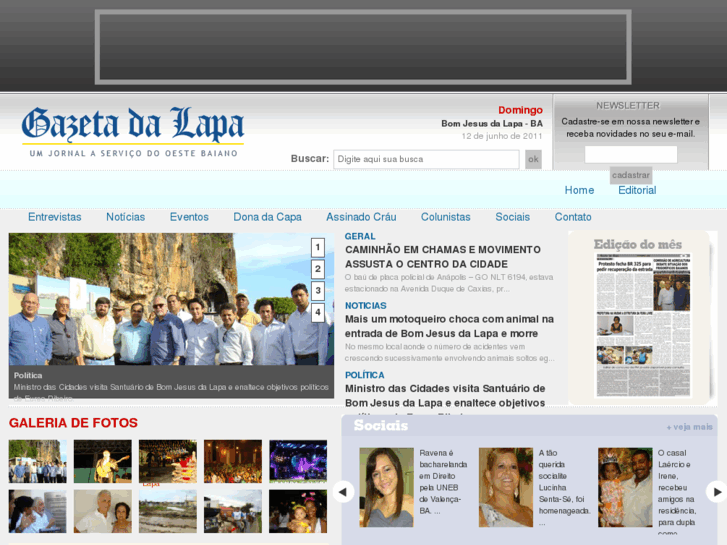Open gallery photo of purple stage lights

click(x=298, y=462)
